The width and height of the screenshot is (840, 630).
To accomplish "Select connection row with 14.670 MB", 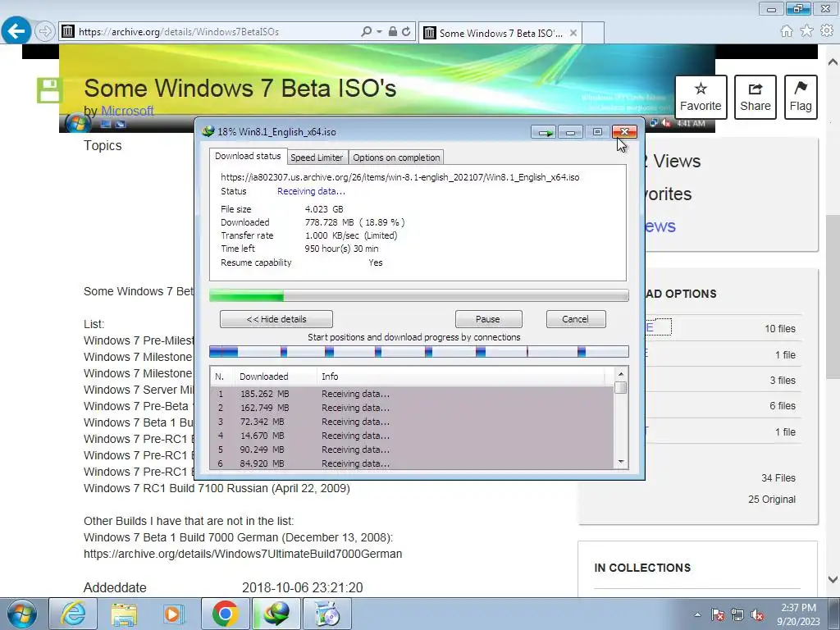I will 413,436.
